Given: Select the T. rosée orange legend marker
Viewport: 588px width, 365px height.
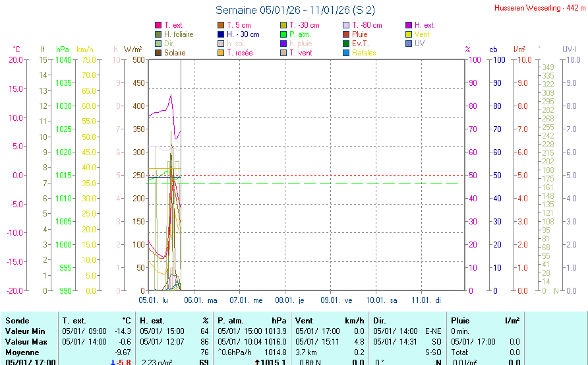Looking at the screenshot, I should tap(221, 53).
